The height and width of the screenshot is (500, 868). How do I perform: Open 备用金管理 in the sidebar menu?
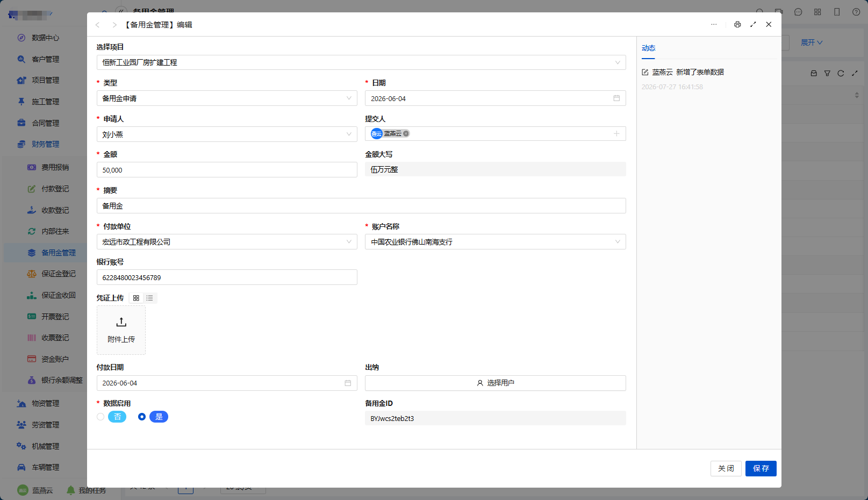58,253
